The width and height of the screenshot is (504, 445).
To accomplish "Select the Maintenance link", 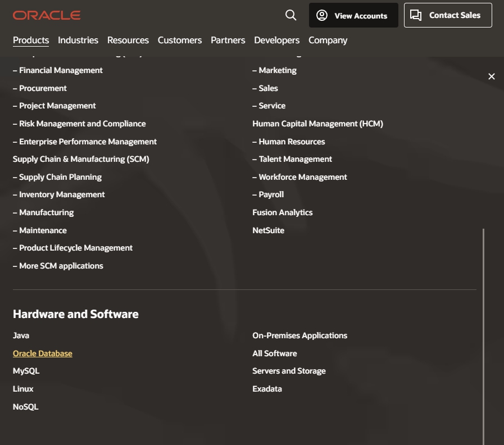I will click(40, 230).
